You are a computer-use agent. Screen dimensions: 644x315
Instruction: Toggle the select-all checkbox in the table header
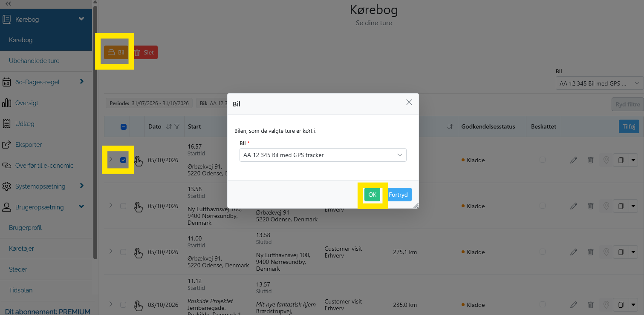pyautogui.click(x=123, y=126)
